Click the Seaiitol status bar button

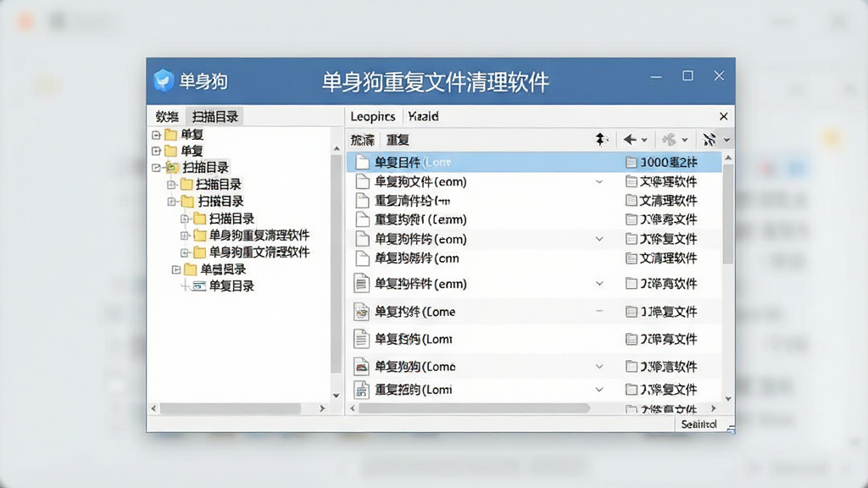click(699, 424)
